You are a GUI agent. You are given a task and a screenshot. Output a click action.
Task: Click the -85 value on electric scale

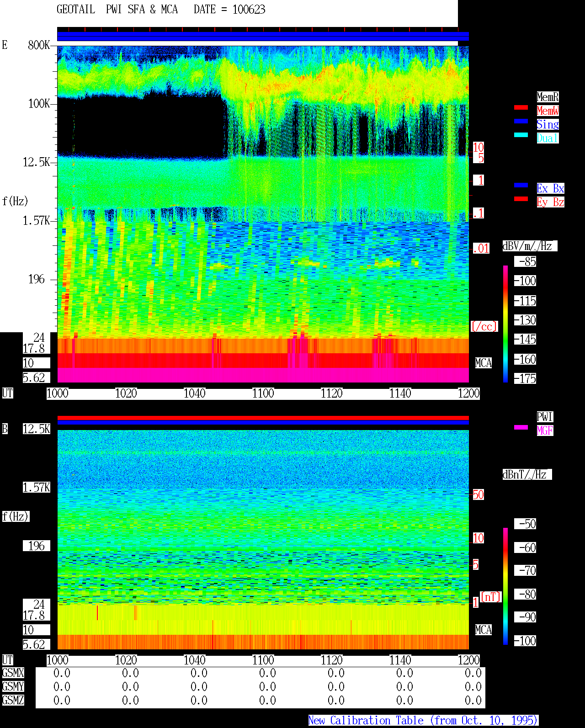pos(526,262)
